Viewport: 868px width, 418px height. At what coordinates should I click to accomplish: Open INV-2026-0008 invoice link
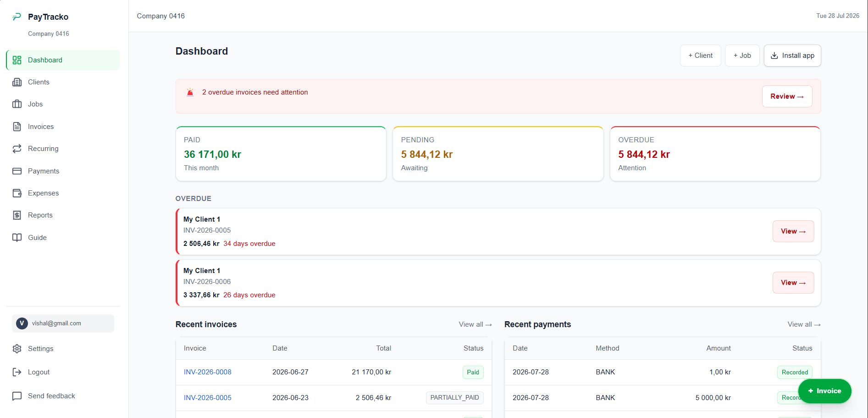pyautogui.click(x=208, y=372)
